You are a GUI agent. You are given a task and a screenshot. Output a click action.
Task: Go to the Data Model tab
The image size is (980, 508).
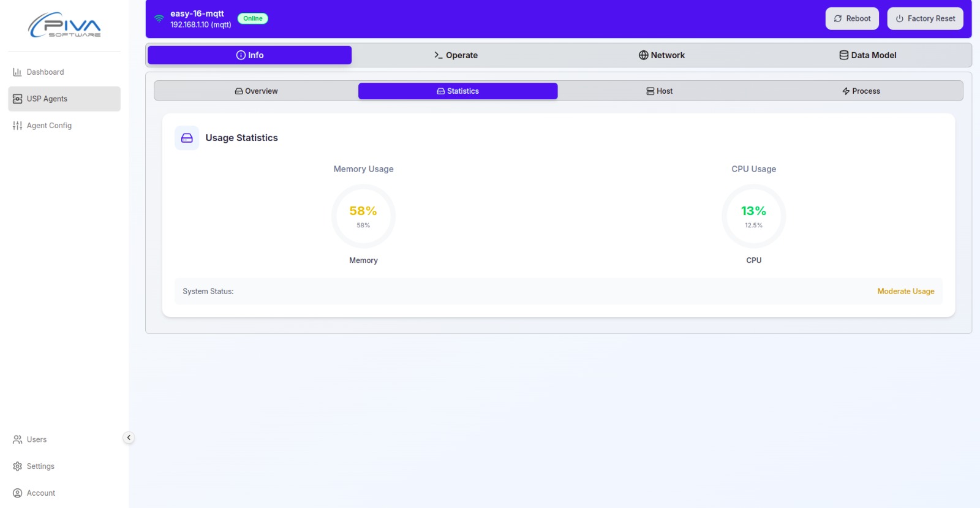coord(867,55)
